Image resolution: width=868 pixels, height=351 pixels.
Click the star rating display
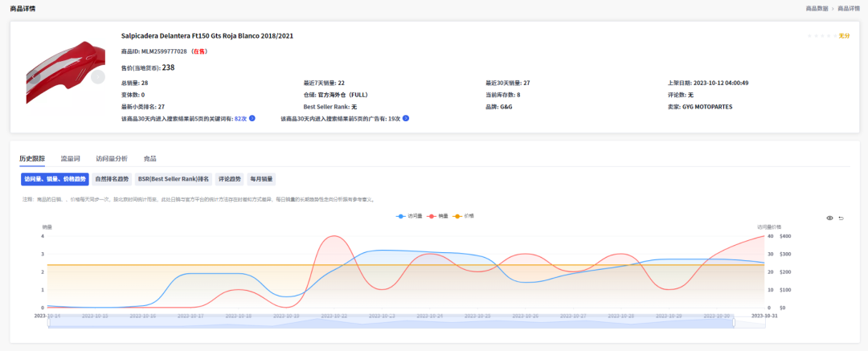tap(822, 36)
